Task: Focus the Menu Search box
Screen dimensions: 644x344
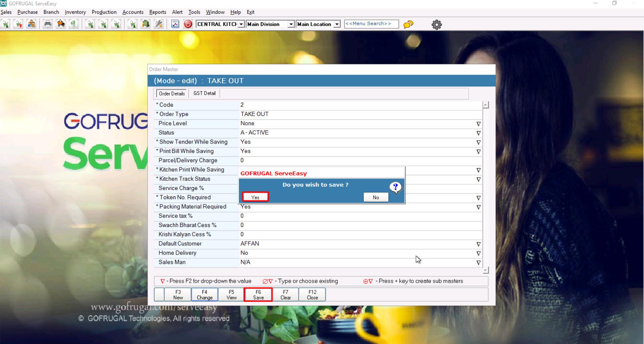Action: point(371,24)
